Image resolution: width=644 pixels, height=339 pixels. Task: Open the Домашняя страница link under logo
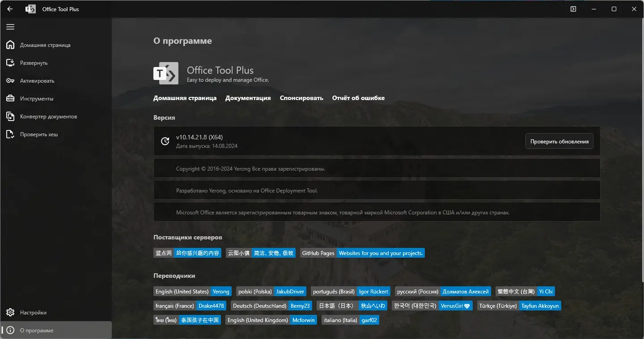tap(185, 98)
